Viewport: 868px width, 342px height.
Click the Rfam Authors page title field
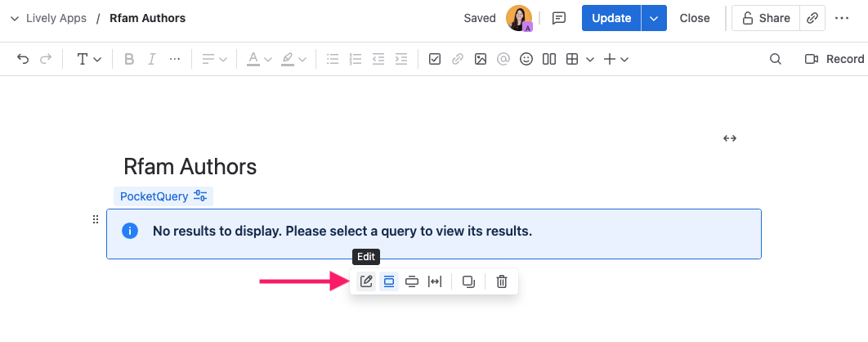coord(190,167)
